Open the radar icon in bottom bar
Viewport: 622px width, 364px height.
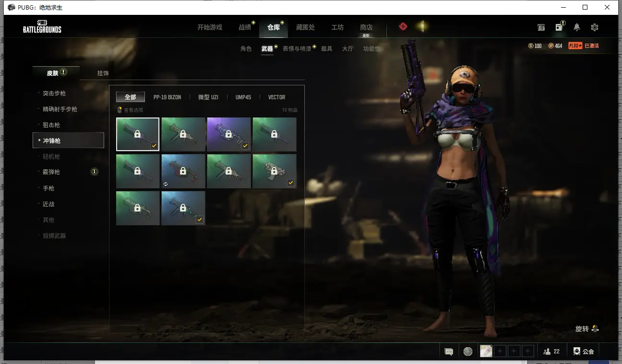[x=468, y=352]
